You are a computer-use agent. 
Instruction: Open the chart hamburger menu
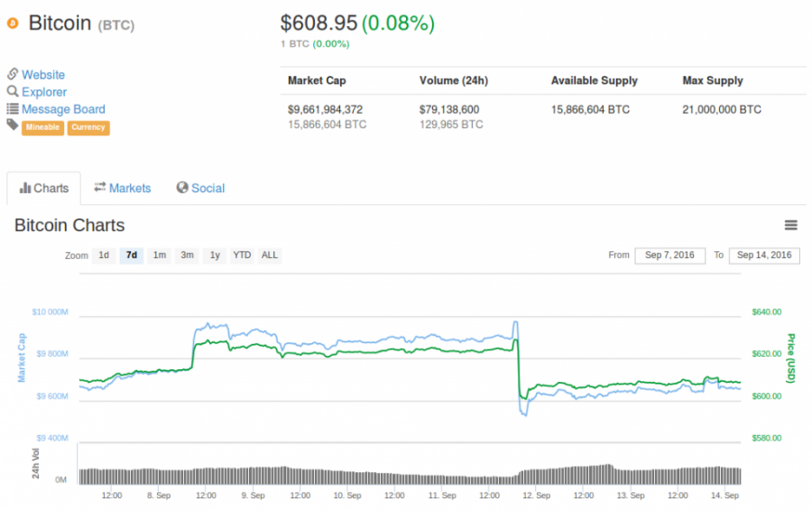tap(790, 225)
